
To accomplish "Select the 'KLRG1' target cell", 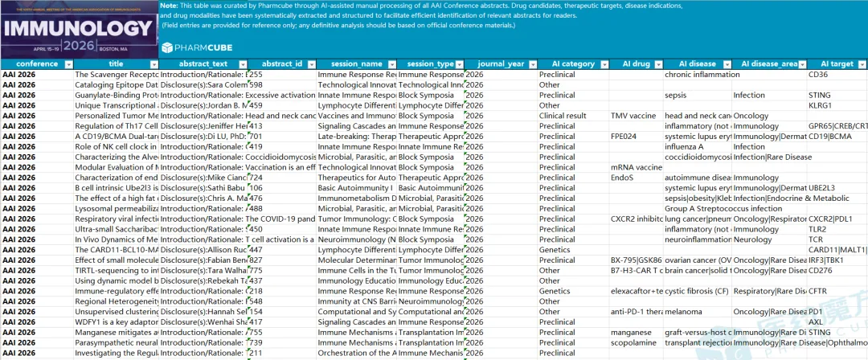I will click(x=837, y=105).
